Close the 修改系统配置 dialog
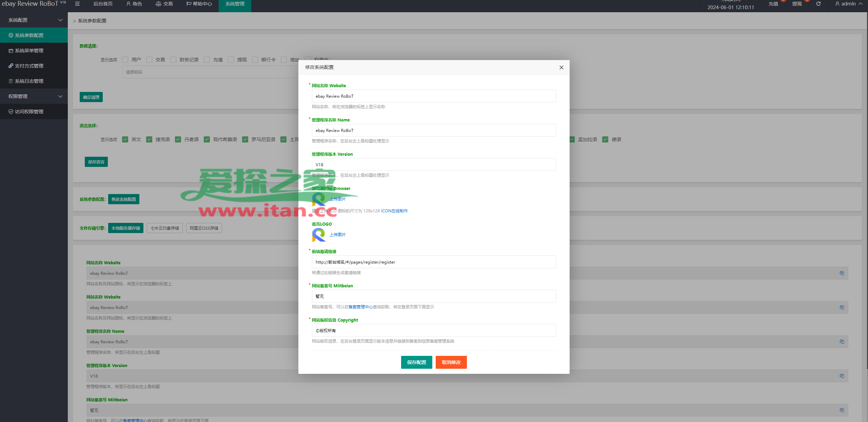This screenshot has width=868, height=422. point(561,68)
